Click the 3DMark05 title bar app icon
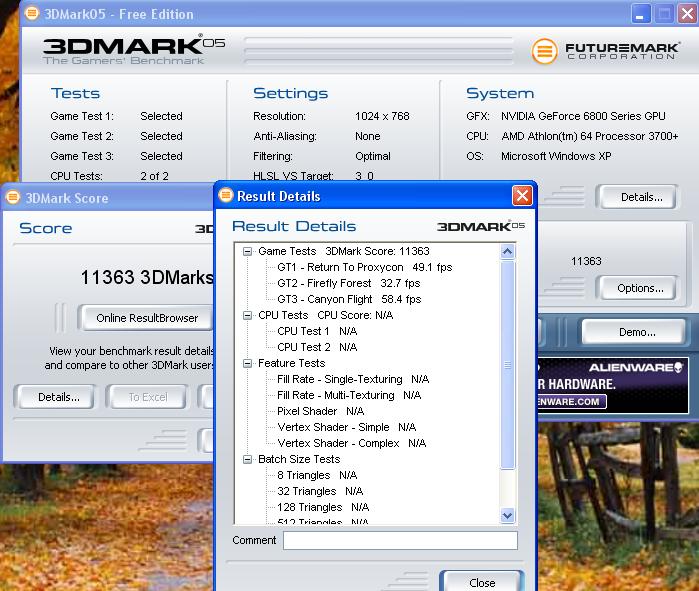The image size is (699, 591). tap(32, 13)
